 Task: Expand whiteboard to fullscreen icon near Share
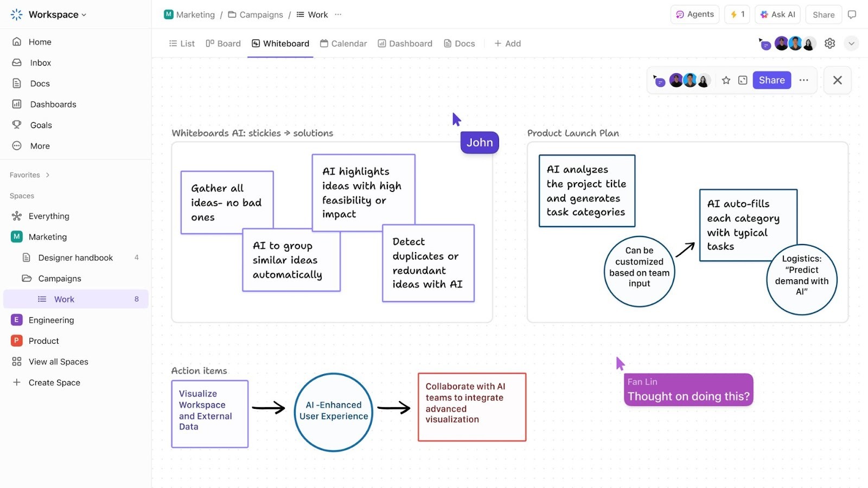coord(742,80)
